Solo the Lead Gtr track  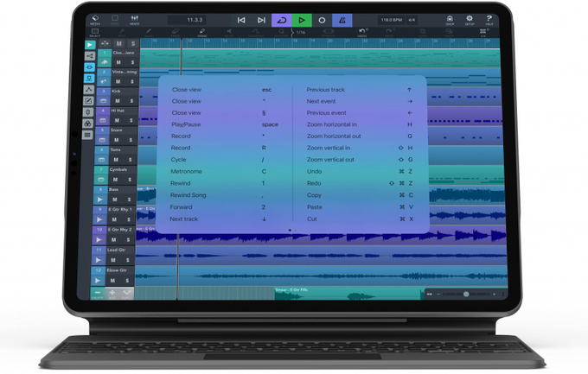click(x=127, y=260)
